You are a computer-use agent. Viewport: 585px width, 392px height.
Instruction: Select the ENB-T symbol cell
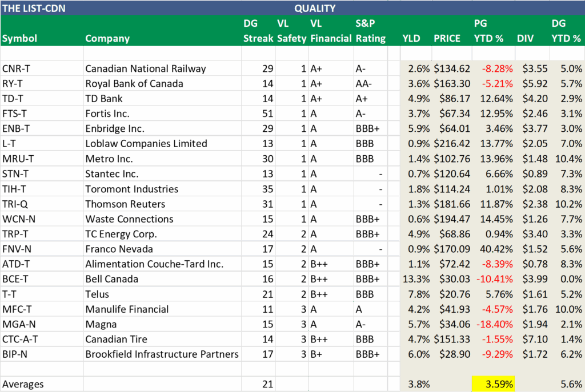42,128
